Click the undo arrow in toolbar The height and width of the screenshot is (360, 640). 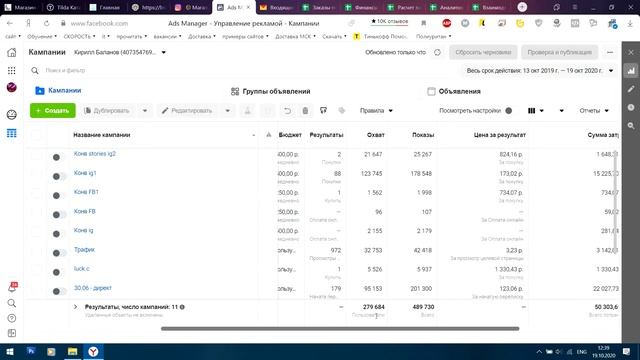pyautogui.click(x=287, y=111)
